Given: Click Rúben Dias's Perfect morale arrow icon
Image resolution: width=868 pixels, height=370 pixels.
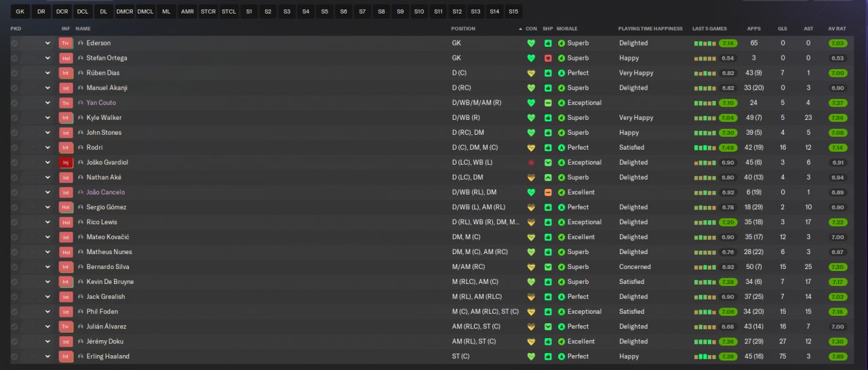Looking at the screenshot, I should click(x=561, y=73).
